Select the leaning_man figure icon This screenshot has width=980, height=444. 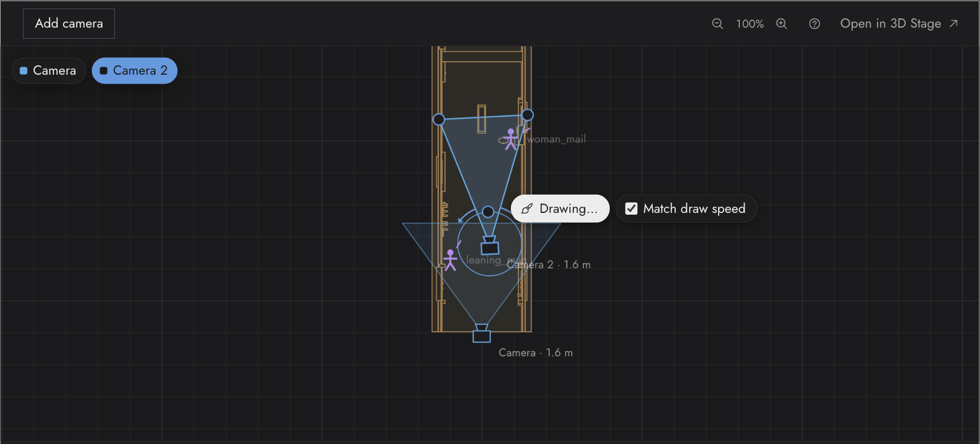(450, 259)
